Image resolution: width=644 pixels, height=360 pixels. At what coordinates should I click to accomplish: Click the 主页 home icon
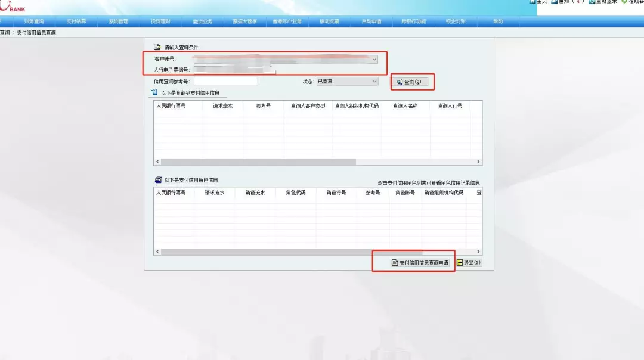pyautogui.click(x=532, y=2)
